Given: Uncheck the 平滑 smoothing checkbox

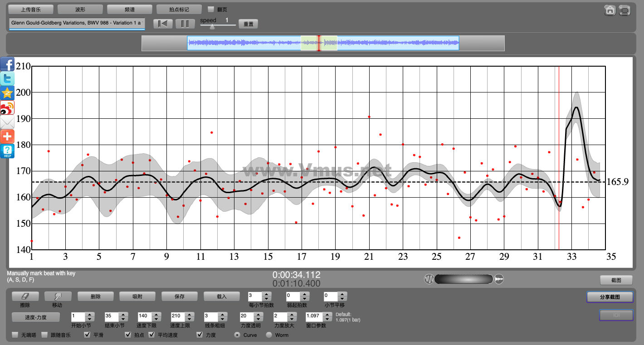Looking at the screenshot, I should pos(87,335).
